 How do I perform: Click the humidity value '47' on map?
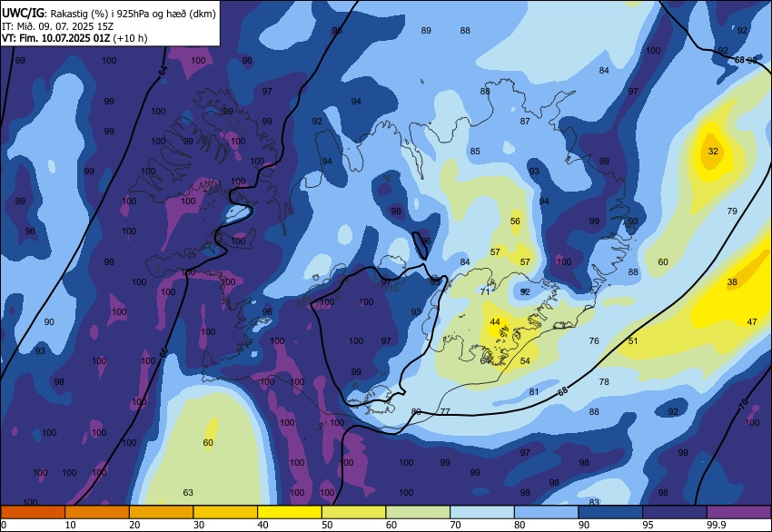[752, 322]
